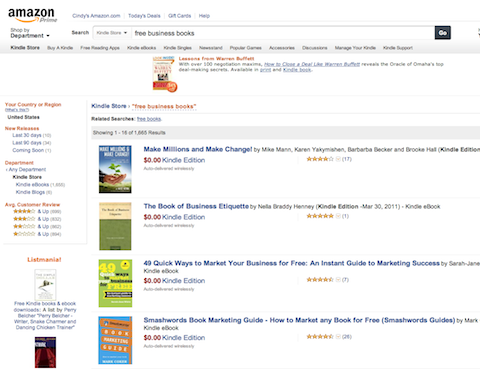Viewport: 480px width, 369px height.
Task: Select Kindle eBooks department filter
Action: click(32, 185)
